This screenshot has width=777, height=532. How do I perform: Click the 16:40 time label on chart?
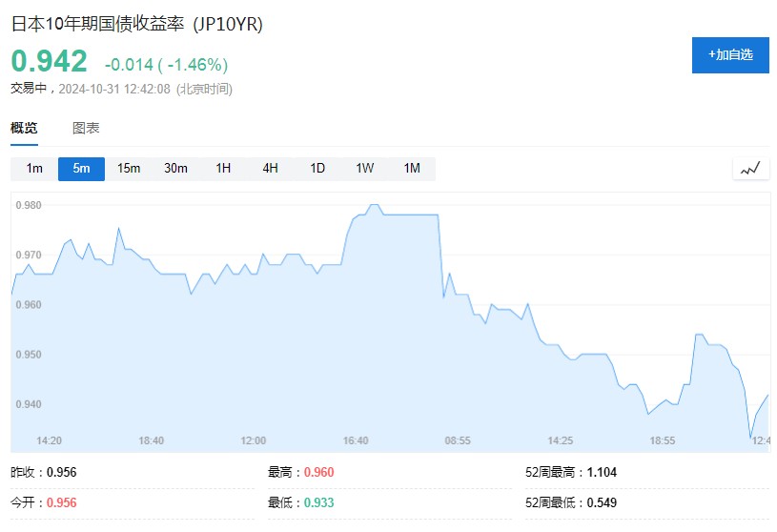click(x=356, y=440)
